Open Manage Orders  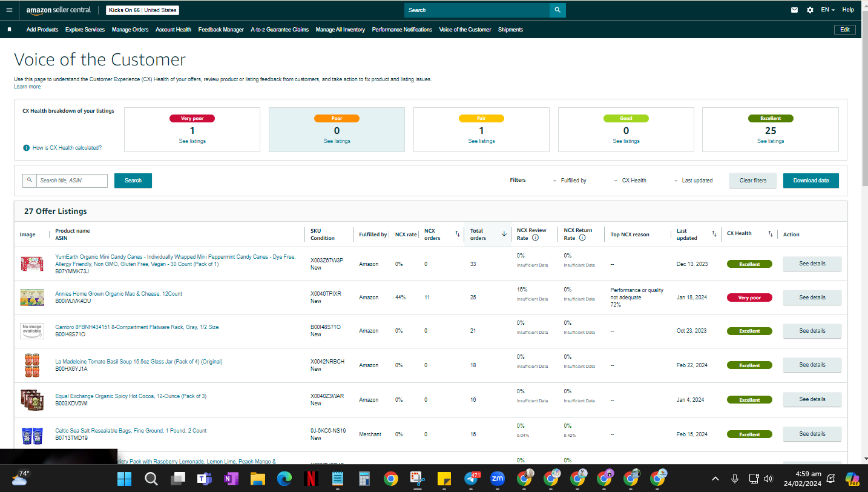130,30
